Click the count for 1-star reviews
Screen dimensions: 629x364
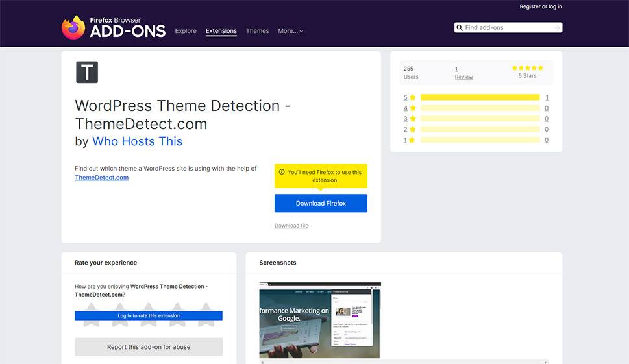click(547, 140)
